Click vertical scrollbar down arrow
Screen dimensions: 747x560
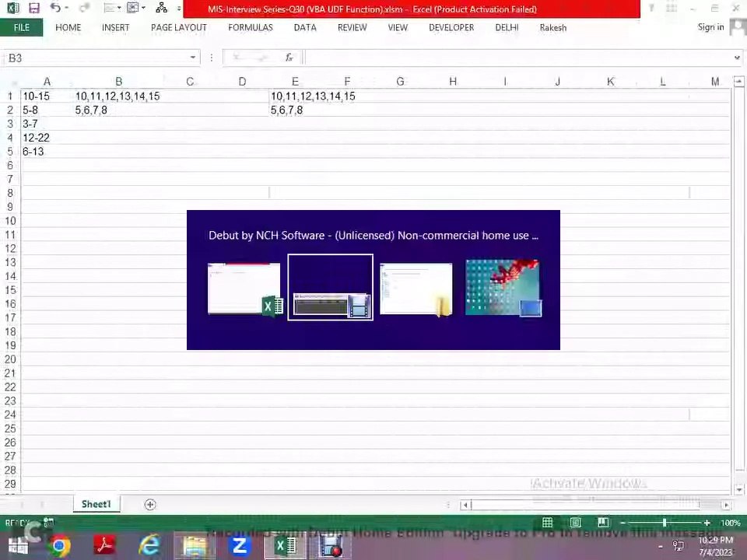[738, 489]
